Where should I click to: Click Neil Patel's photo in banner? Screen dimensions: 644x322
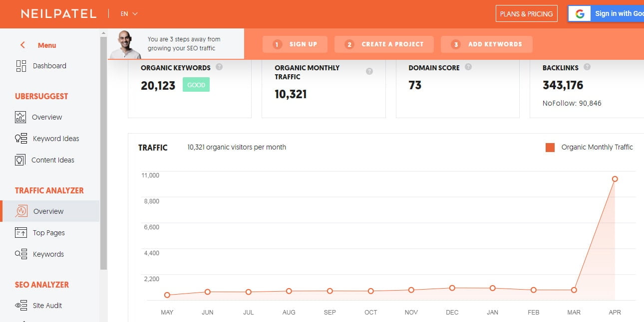pos(125,44)
